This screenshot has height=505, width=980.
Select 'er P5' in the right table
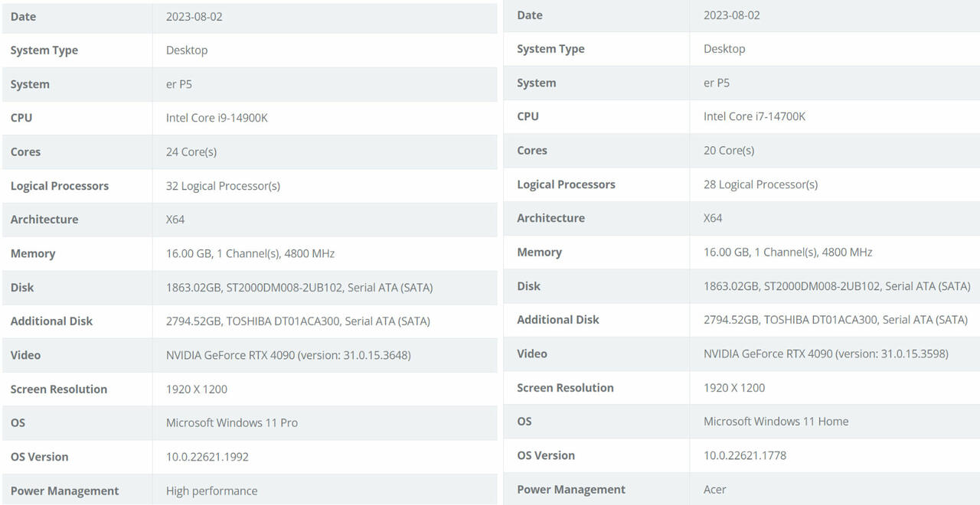tap(717, 83)
